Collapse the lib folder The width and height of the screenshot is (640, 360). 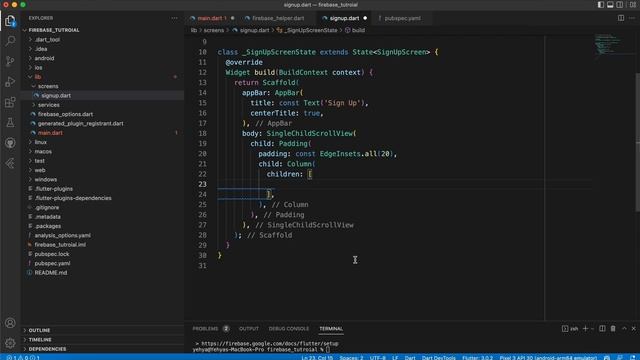click(x=102, y=77)
